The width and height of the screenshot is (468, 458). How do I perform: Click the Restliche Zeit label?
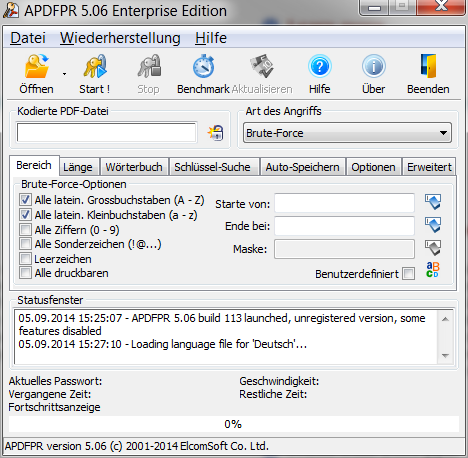[273, 394]
